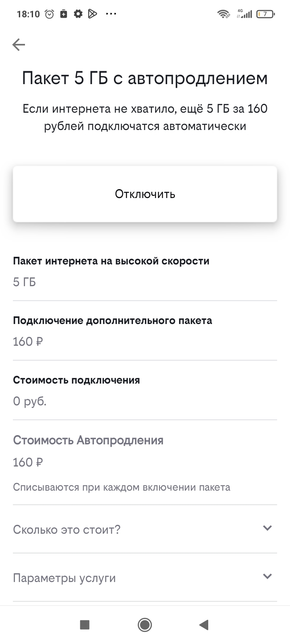The image size is (290, 644).
Task: Tap the alarm clock status icon
Action: click(50, 14)
